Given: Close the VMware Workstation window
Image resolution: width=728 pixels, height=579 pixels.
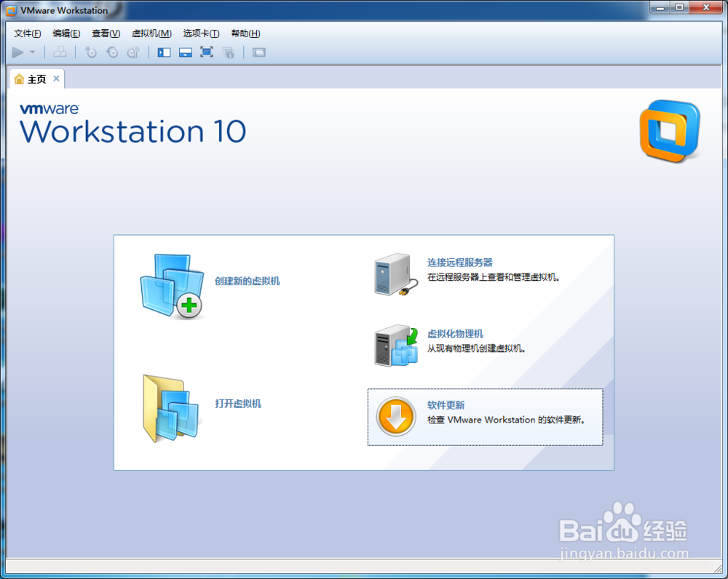Looking at the screenshot, I should pyautogui.click(x=706, y=8).
